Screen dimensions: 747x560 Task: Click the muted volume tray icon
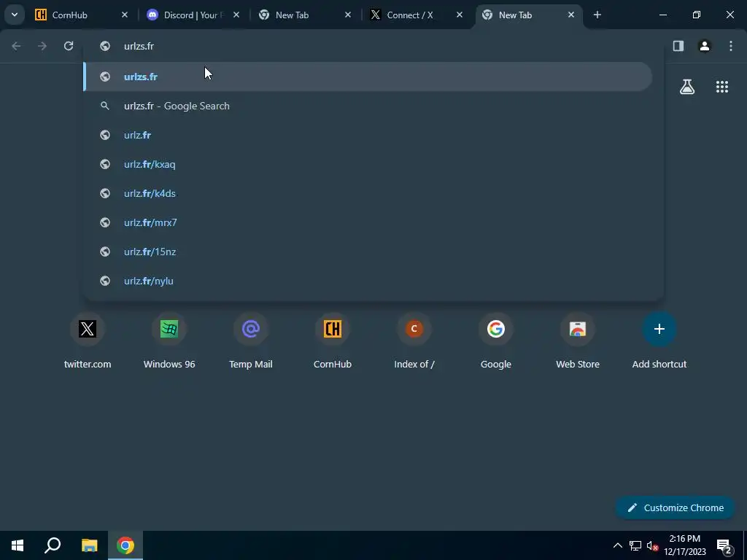(652, 545)
